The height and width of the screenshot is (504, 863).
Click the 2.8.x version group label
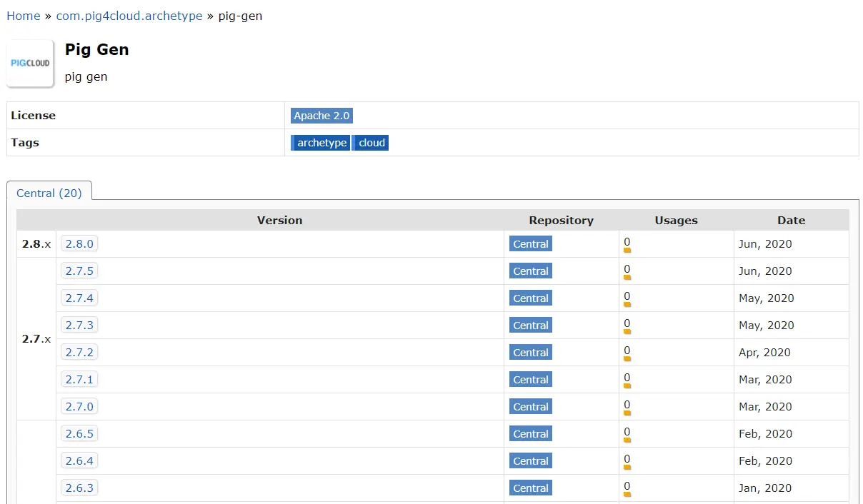(36, 244)
